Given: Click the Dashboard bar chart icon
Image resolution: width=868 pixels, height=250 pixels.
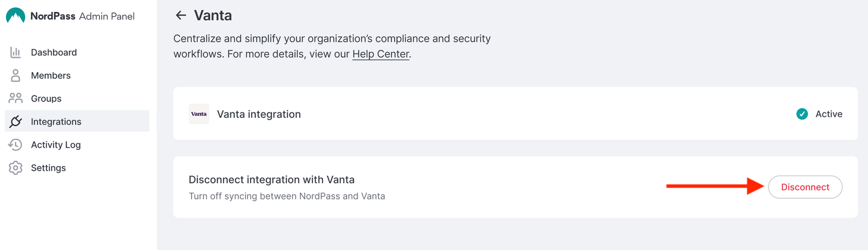Looking at the screenshot, I should (15, 52).
